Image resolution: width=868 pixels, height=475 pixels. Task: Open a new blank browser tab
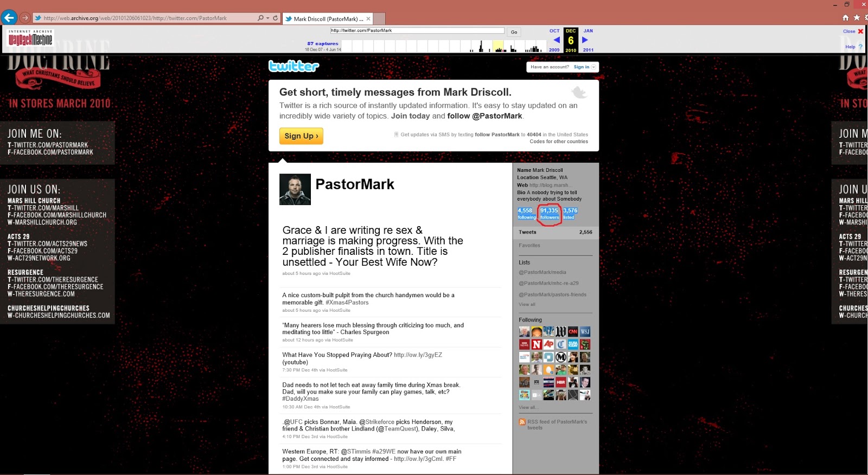point(380,18)
